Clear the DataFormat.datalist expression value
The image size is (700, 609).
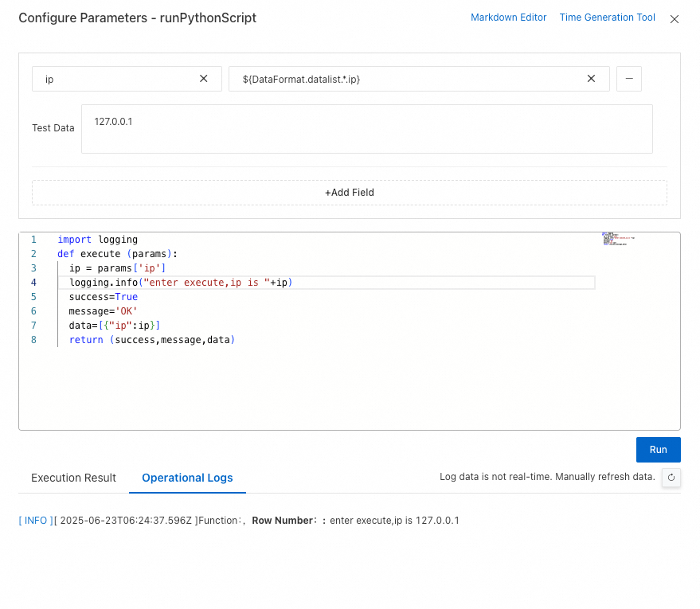[591, 79]
